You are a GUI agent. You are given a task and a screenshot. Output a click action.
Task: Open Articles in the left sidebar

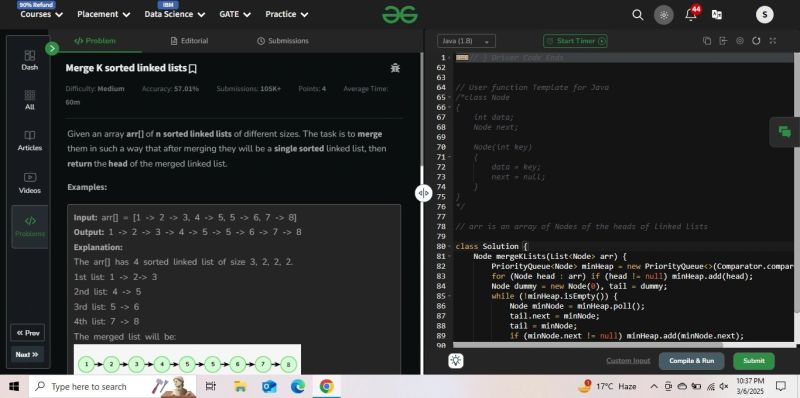[x=30, y=141]
